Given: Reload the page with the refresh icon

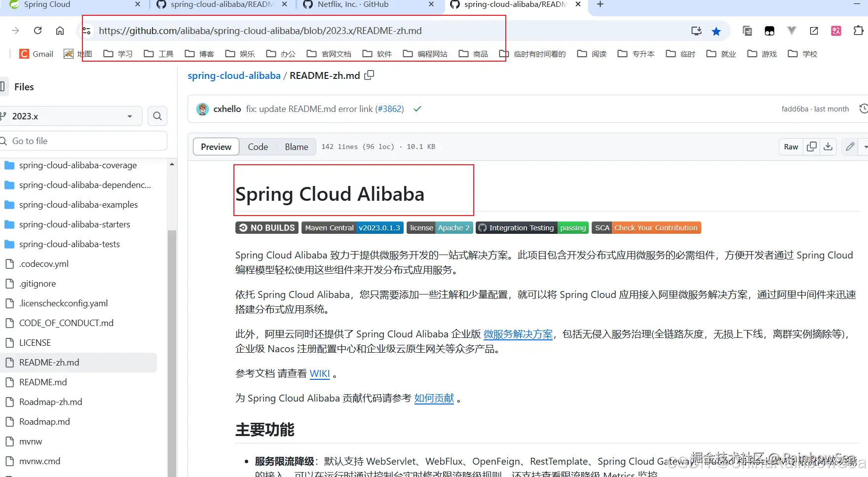Looking at the screenshot, I should 38,31.
